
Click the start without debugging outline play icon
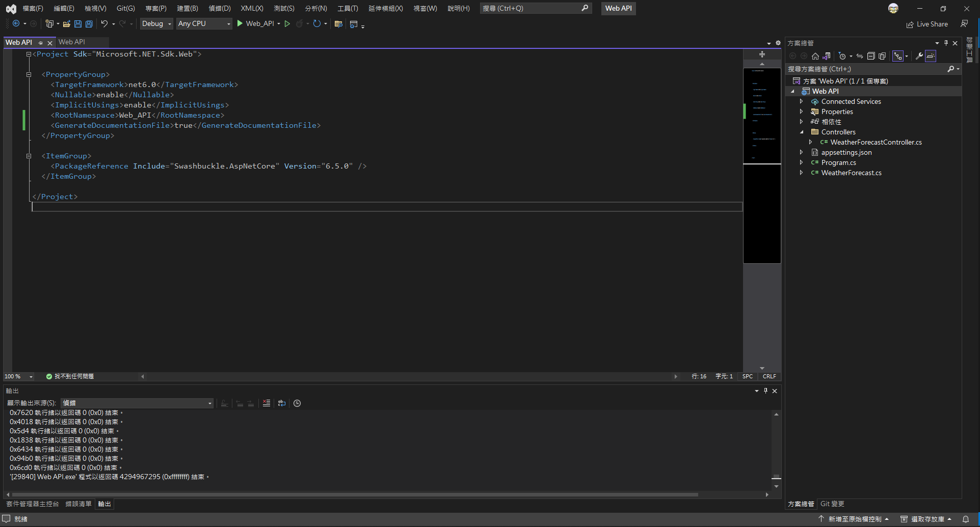(x=287, y=23)
